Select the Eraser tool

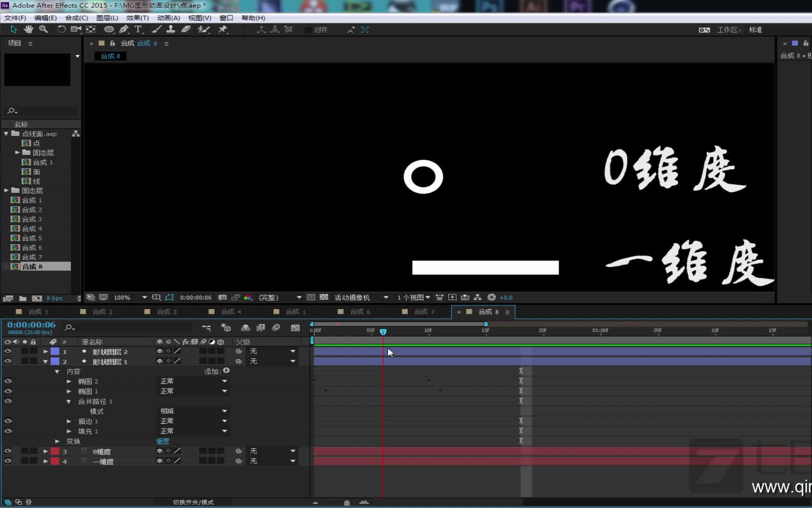pyautogui.click(x=186, y=29)
